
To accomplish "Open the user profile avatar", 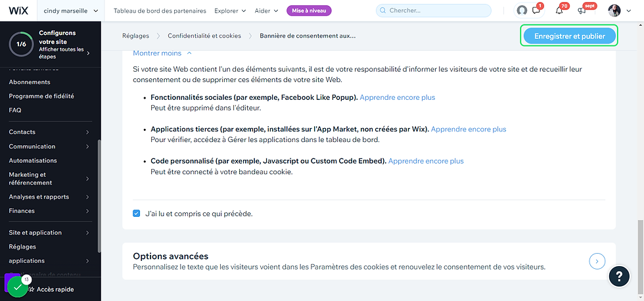I will pos(614,11).
